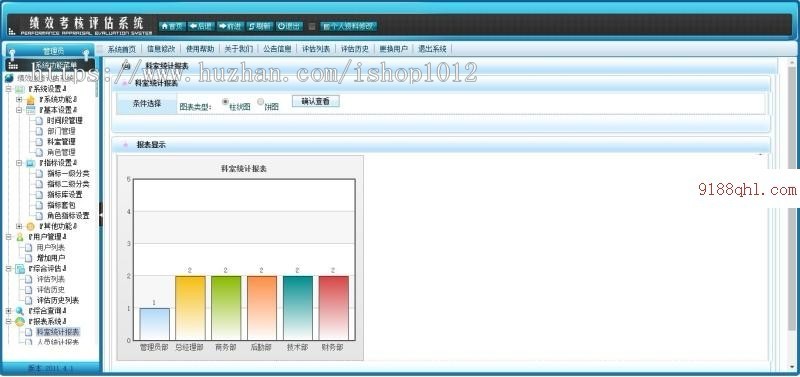Expand the 系统功能 tree node
Image resolution: width=800 pixels, height=377 pixels.
coord(19,99)
